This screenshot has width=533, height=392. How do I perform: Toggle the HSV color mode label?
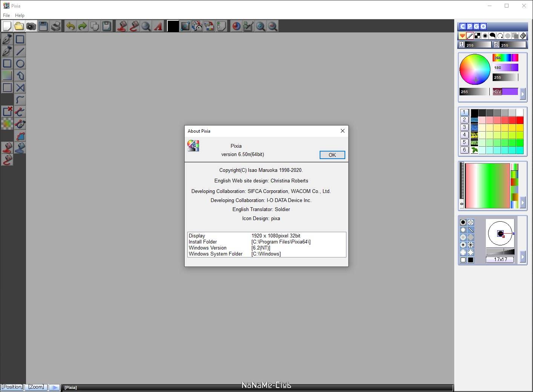tap(497, 92)
